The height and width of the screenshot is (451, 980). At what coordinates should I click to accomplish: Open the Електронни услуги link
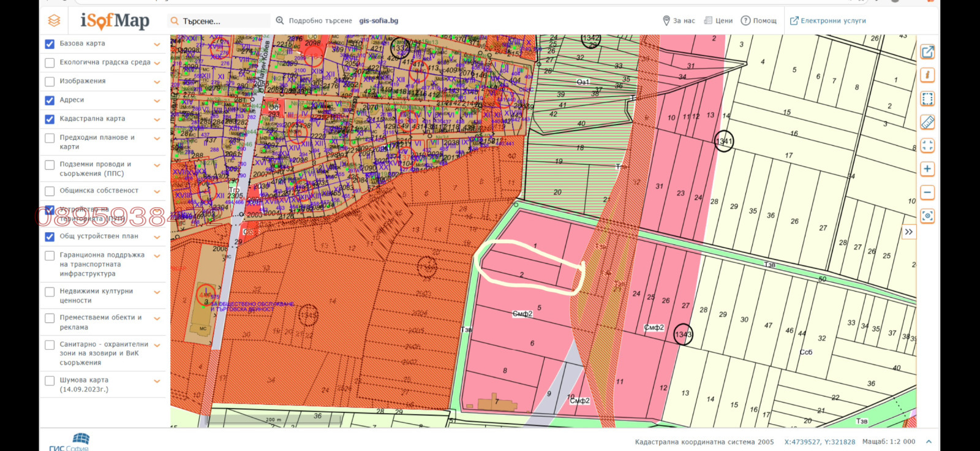pos(827,21)
